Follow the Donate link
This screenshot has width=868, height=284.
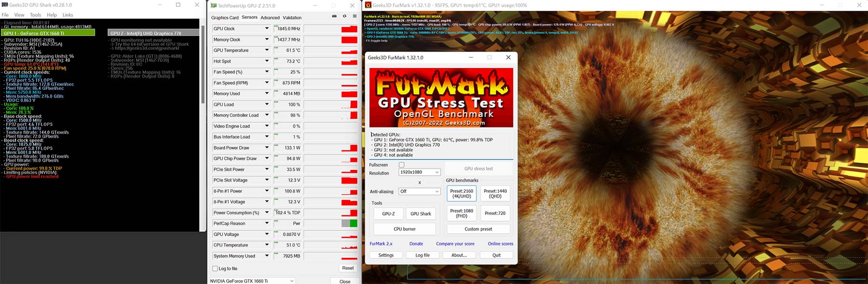[416, 244]
